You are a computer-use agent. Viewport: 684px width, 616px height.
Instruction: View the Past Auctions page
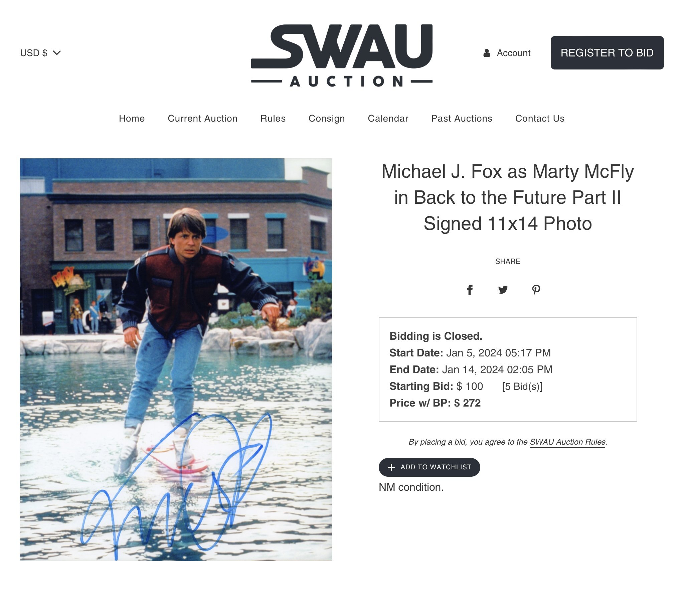click(462, 119)
